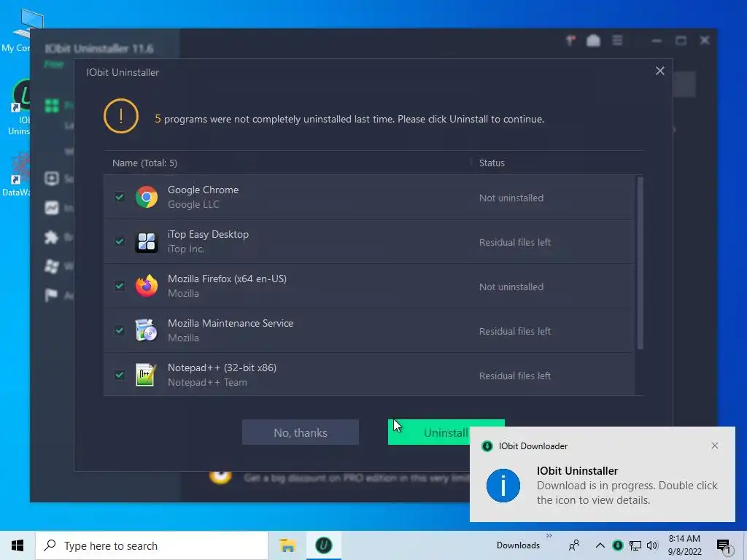Click iTop Easy Desktop's Residual files left status

[x=515, y=242]
